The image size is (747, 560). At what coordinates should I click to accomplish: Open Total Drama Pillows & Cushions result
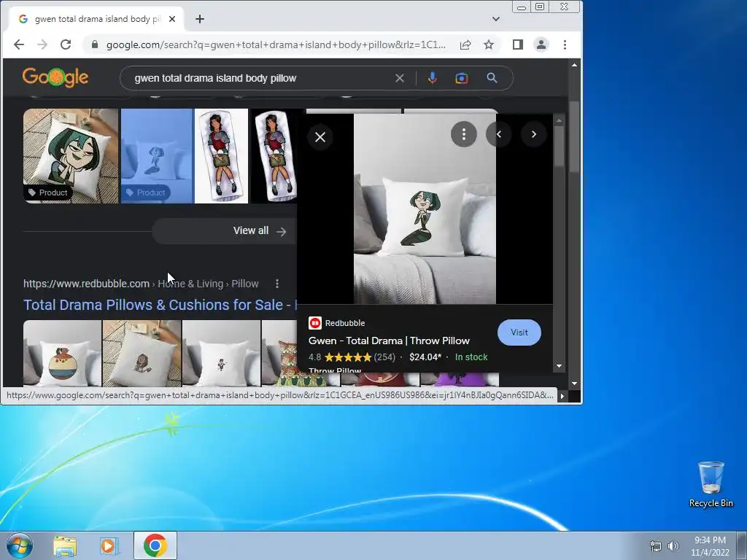point(160,305)
